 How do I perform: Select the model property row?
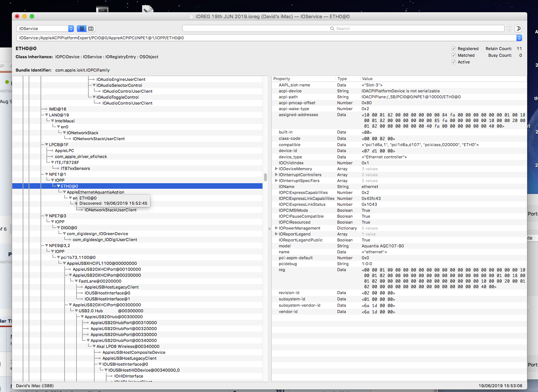pos(399,246)
